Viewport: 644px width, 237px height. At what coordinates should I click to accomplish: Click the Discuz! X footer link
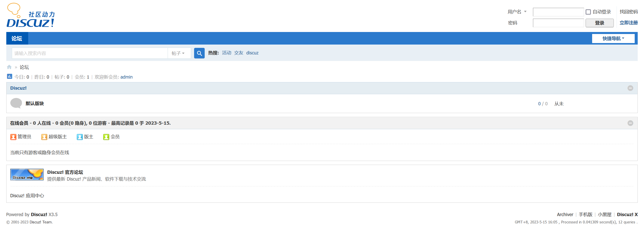pos(627,215)
